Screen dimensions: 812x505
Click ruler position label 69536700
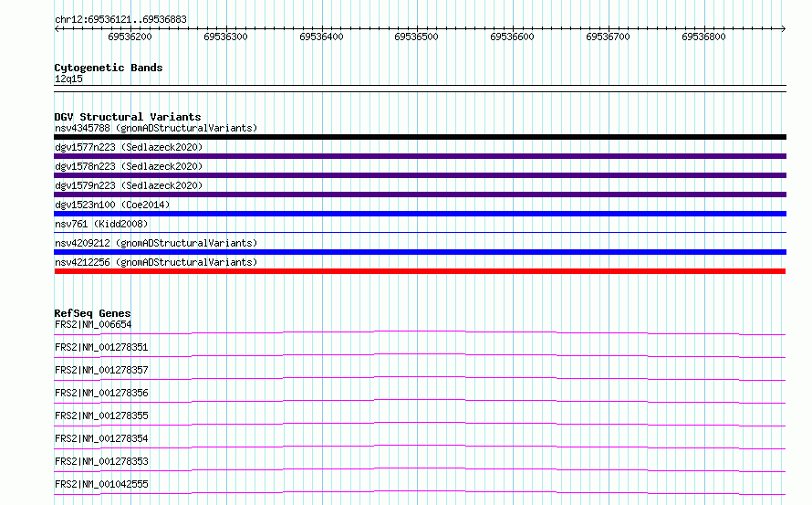[608, 37]
